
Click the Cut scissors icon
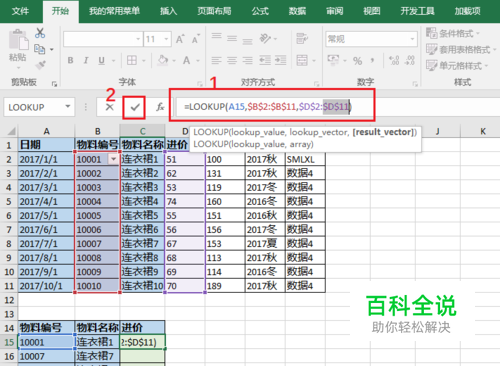[x=40, y=33]
